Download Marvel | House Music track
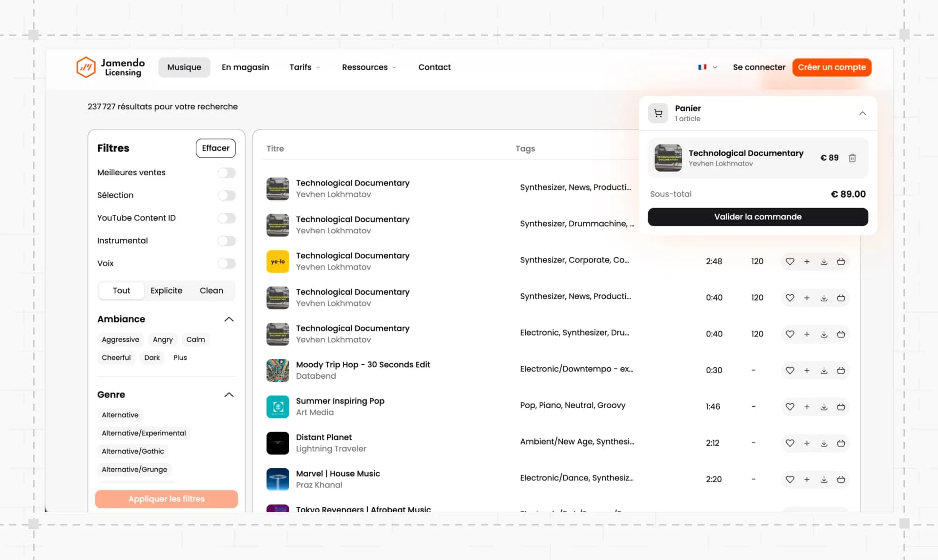 coord(824,479)
